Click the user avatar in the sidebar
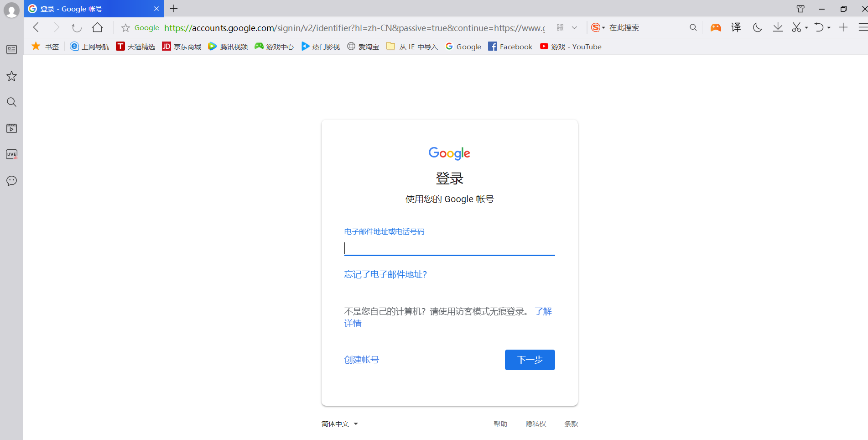This screenshot has height=440, width=868. [11, 10]
